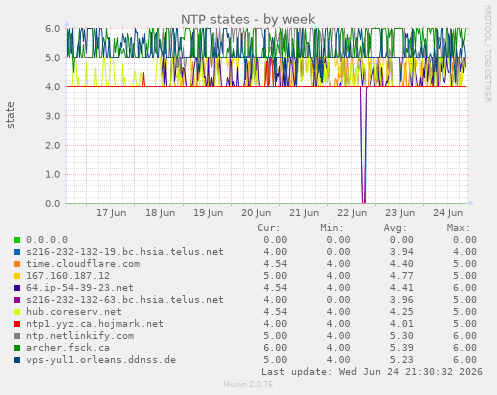Click vps-yul1.orleans.ddnss.de Avg value 5.23
Image resolution: width=497 pixels, height=395 pixels.
(x=402, y=360)
